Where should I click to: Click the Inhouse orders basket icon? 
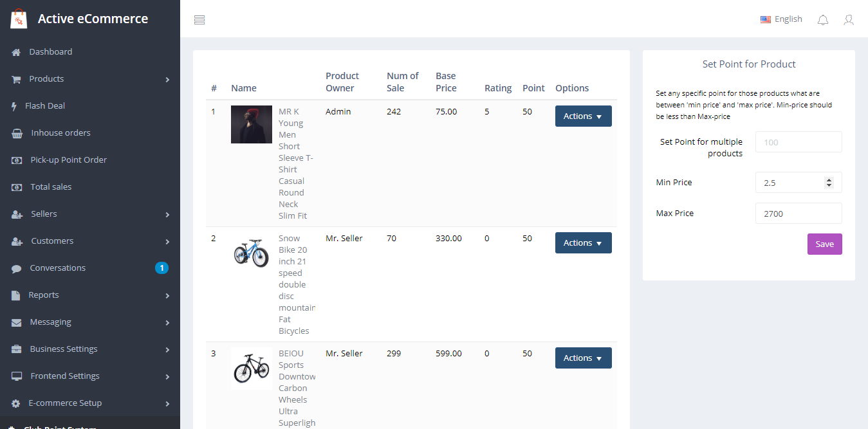[x=17, y=133]
